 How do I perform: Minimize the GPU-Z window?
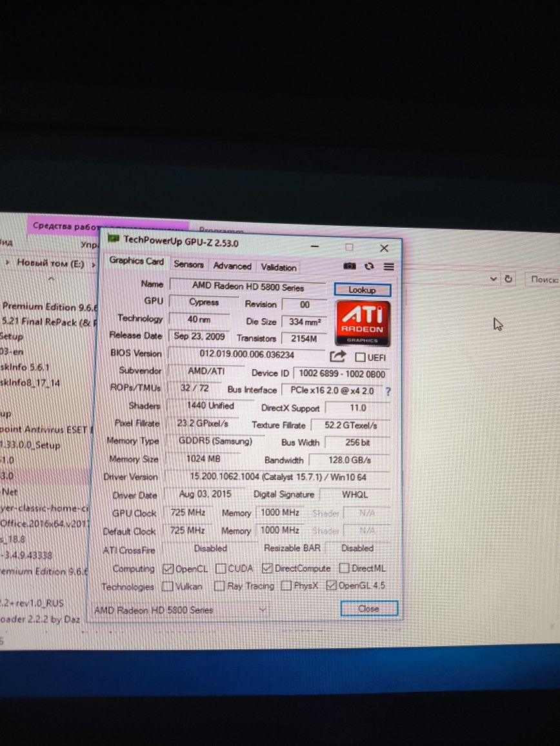click(x=315, y=247)
